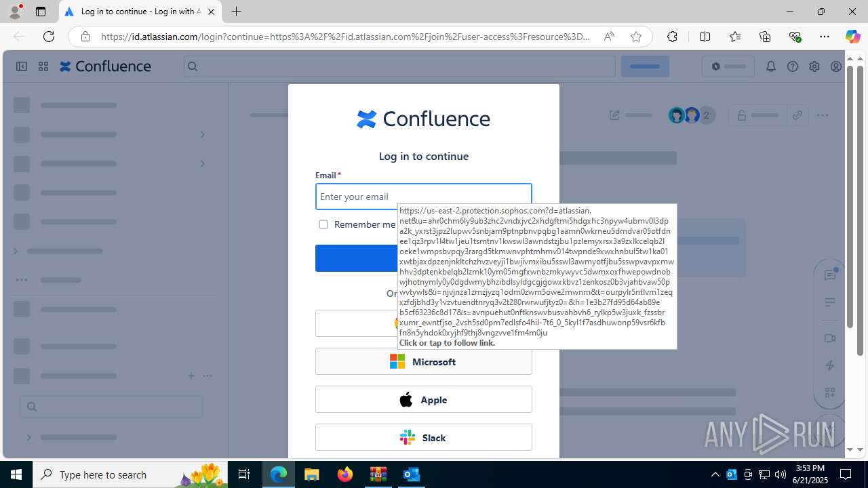Open Browser essentials icon
Screen dimensions: 868x488
pyautogui.click(x=795, y=37)
